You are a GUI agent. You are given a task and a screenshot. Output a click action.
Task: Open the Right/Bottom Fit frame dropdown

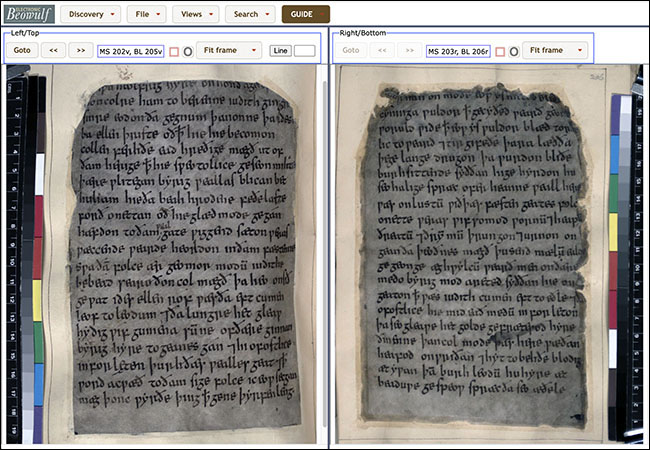(555, 50)
